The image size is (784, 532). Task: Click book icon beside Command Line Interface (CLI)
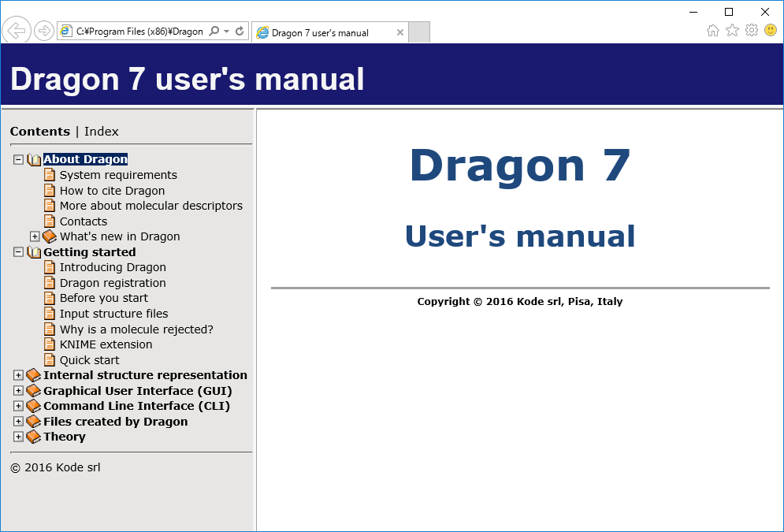click(x=34, y=405)
